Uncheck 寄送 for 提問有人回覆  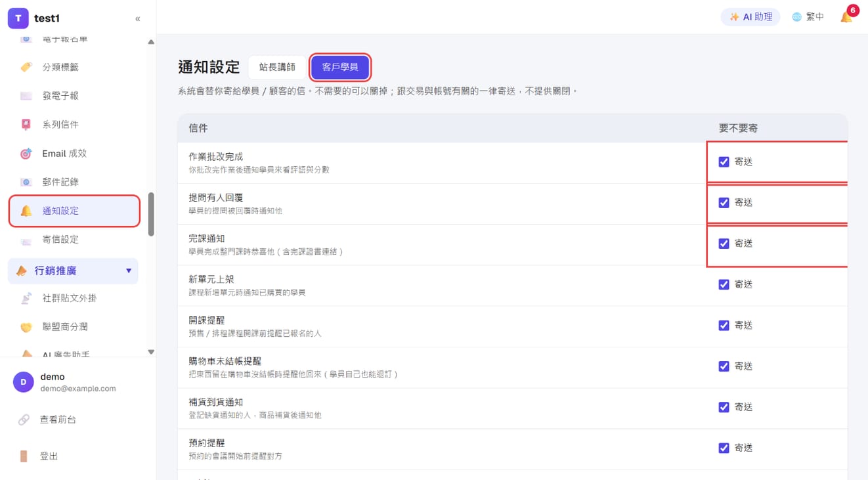pos(724,203)
